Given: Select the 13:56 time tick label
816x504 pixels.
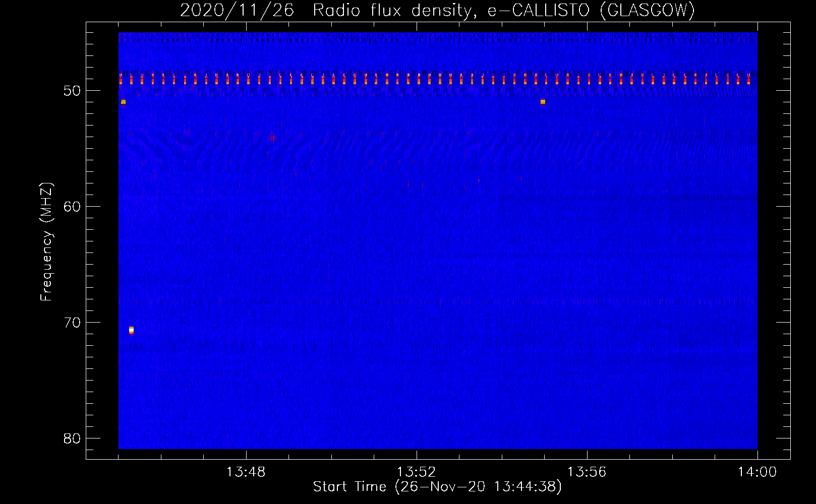Looking at the screenshot, I should 587,472.
